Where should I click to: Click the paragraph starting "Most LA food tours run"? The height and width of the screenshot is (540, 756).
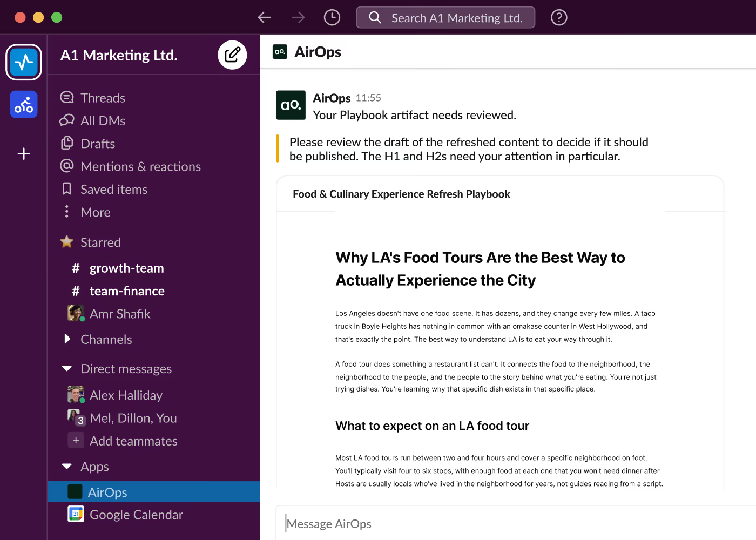click(499, 470)
